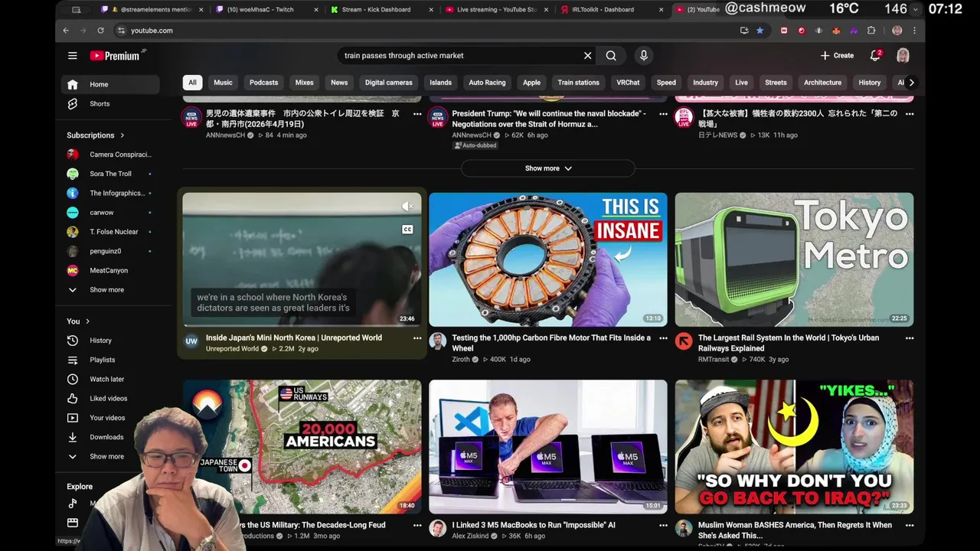980x551 pixels.
Task: Click the browser back arrow
Action: coord(66,31)
